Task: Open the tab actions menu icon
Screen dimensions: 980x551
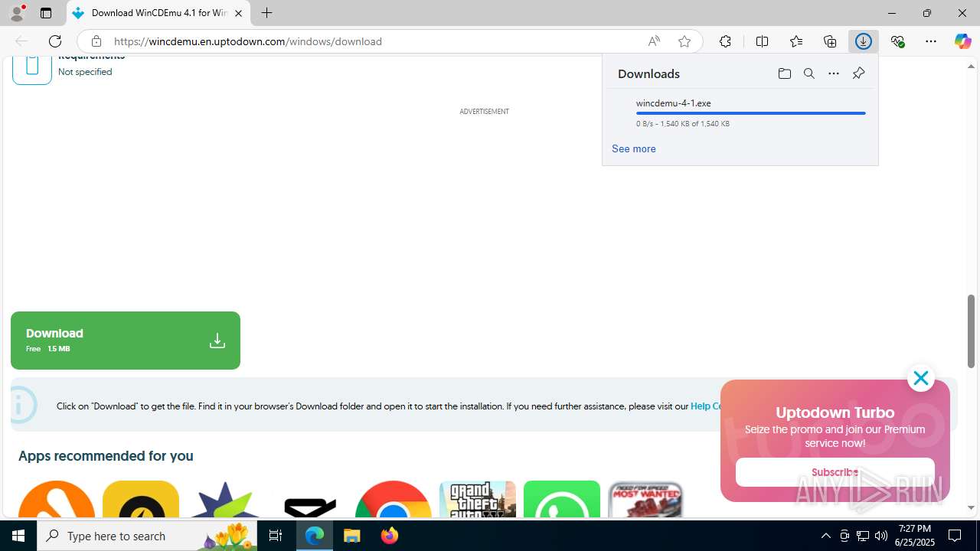Action: [46, 13]
